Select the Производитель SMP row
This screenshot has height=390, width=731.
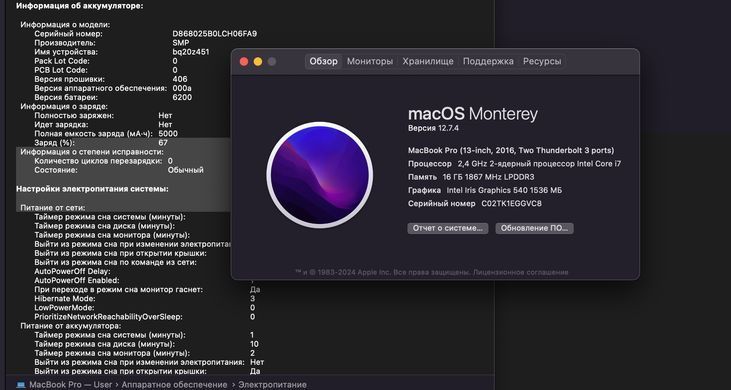click(x=112, y=43)
